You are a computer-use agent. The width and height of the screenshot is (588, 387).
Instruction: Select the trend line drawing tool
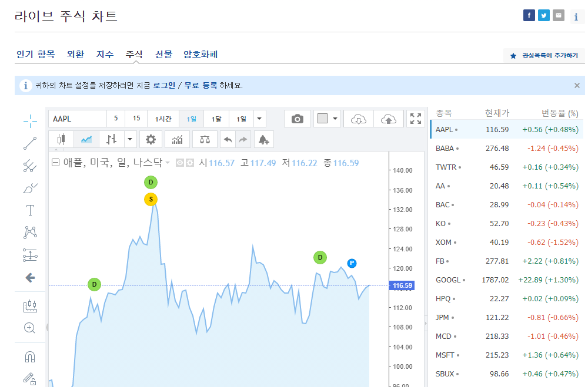point(30,143)
